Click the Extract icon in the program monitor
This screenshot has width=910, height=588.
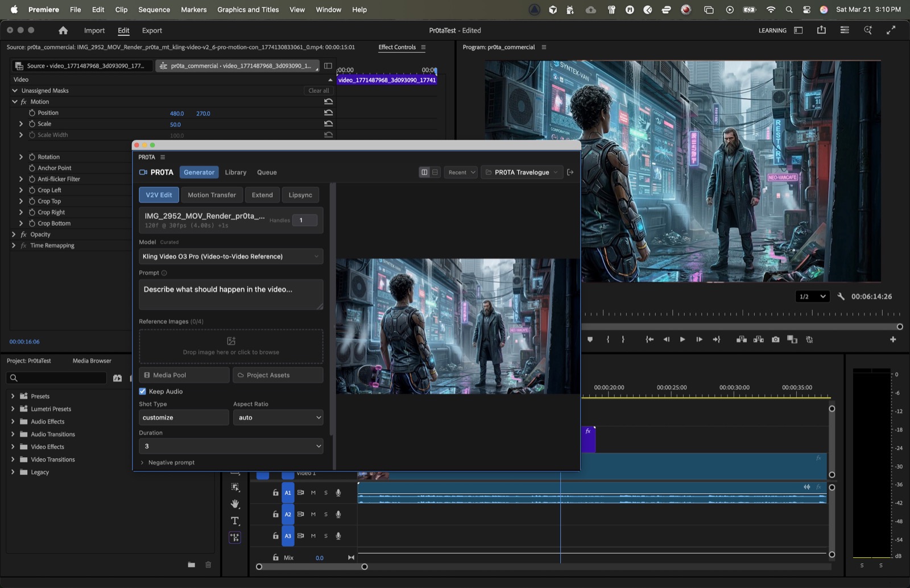click(x=758, y=339)
